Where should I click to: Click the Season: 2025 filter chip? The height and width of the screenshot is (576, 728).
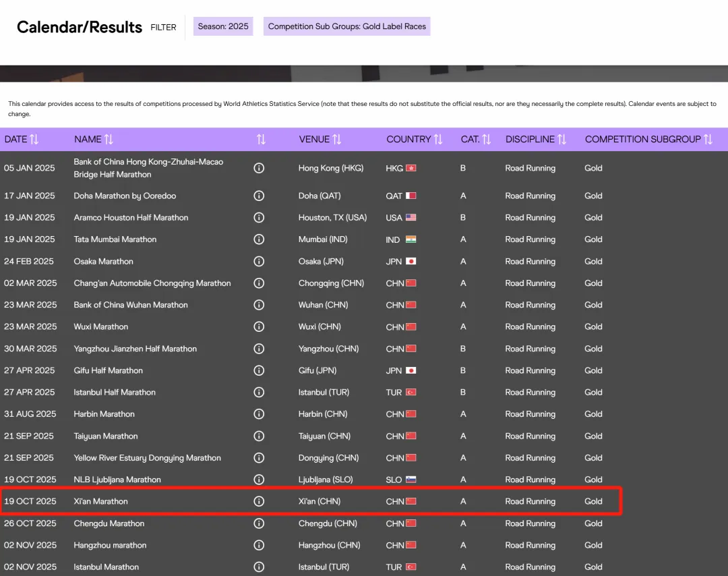[223, 26]
